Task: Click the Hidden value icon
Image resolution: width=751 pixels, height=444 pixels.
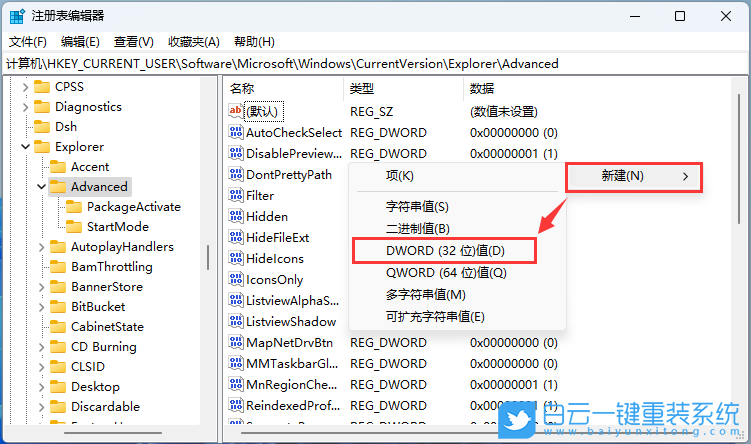Action: click(236, 216)
